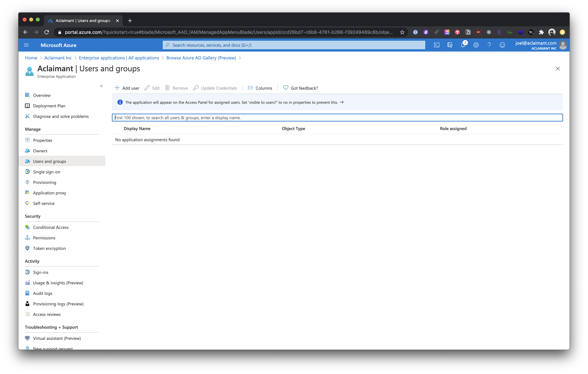Go to Home breadcrumb

(x=31, y=58)
